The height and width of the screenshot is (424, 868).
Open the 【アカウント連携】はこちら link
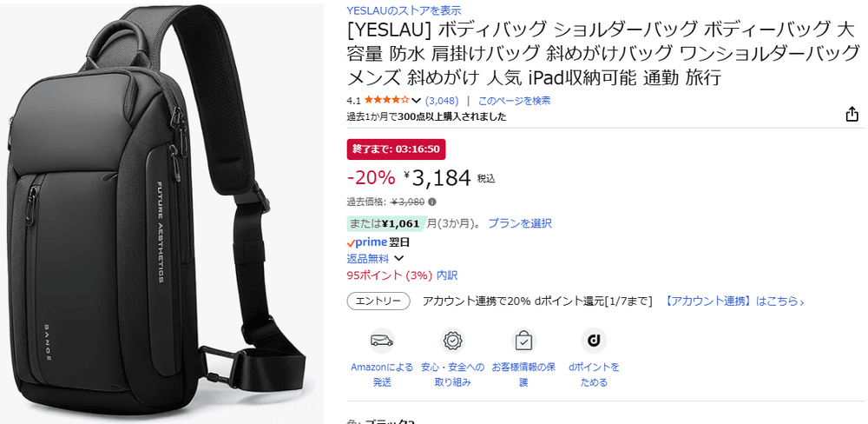734,301
